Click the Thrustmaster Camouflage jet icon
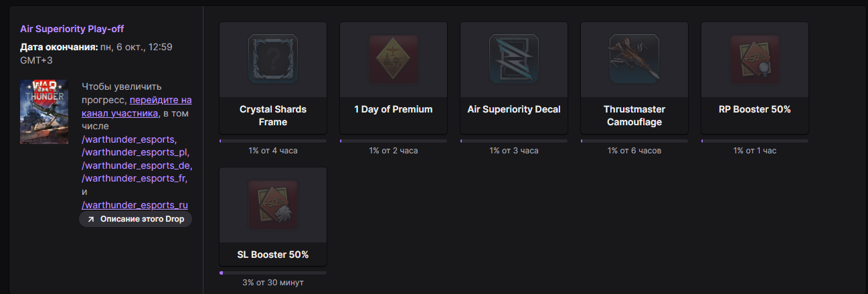The width and height of the screenshot is (868, 294). (634, 60)
